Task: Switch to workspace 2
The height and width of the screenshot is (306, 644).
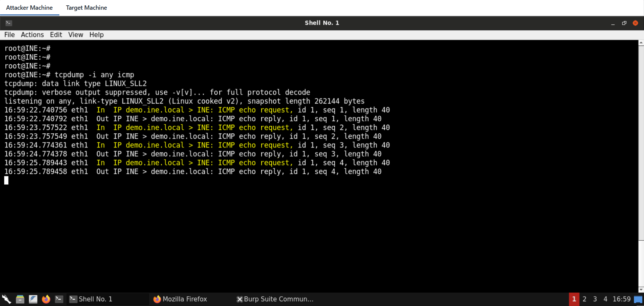Action: [584, 299]
